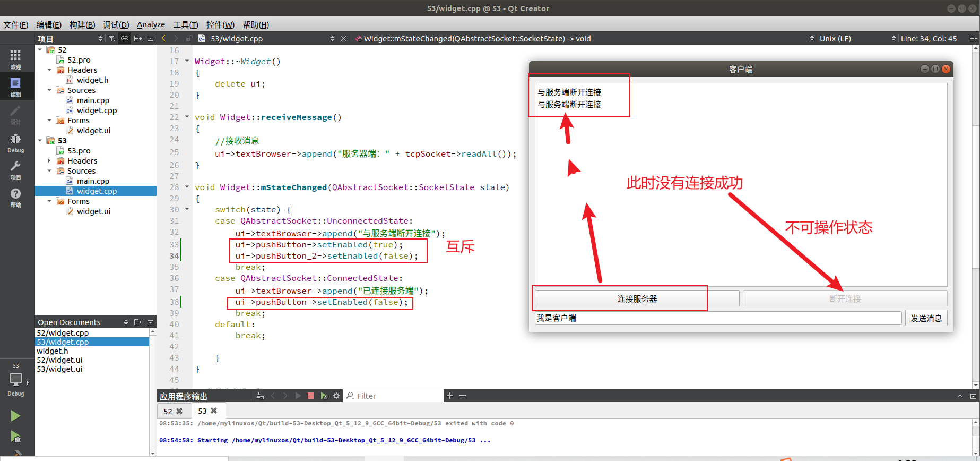Collapse the project 52 tree node
The height and width of the screenshot is (461, 980).
(40, 49)
